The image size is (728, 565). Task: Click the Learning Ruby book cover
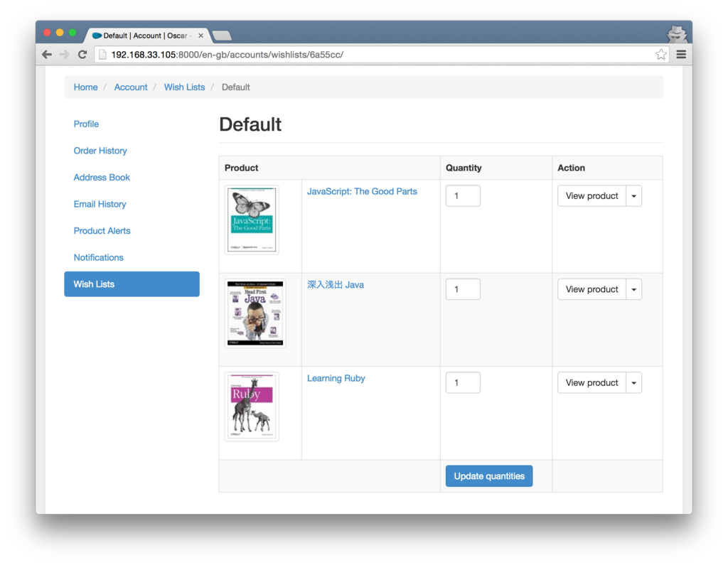coord(252,407)
